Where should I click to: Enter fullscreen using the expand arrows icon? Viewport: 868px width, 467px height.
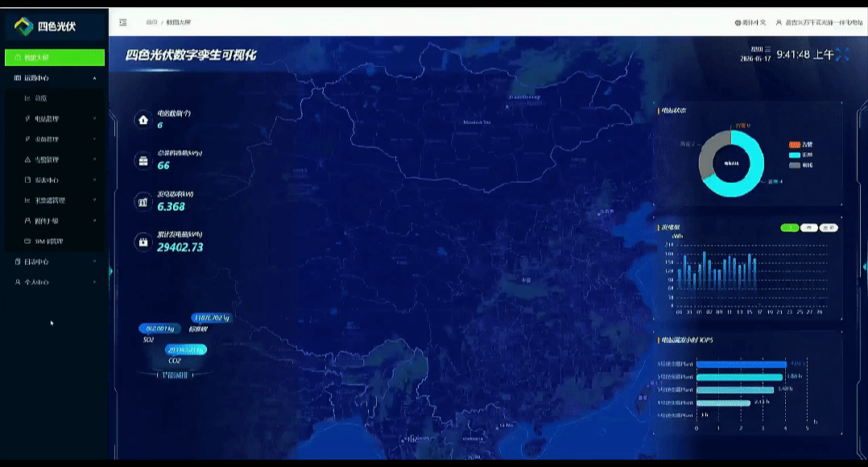(842, 54)
